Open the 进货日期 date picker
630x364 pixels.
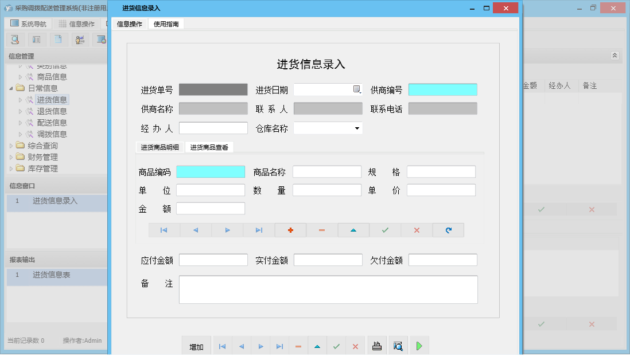click(356, 89)
